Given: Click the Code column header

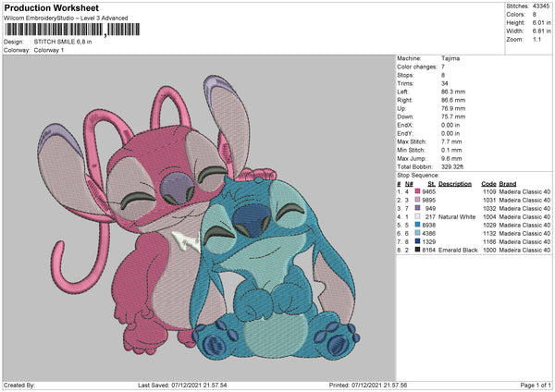Looking at the screenshot, I should coord(488,184).
